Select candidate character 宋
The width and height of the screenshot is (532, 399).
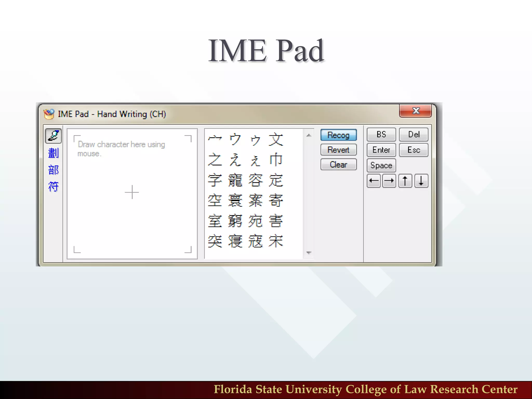[x=276, y=241]
